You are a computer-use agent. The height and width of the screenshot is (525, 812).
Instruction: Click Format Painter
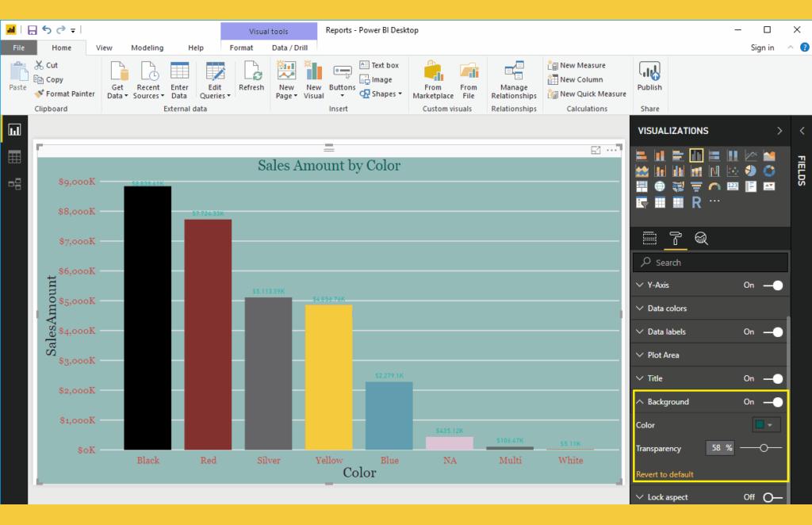tap(65, 94)
